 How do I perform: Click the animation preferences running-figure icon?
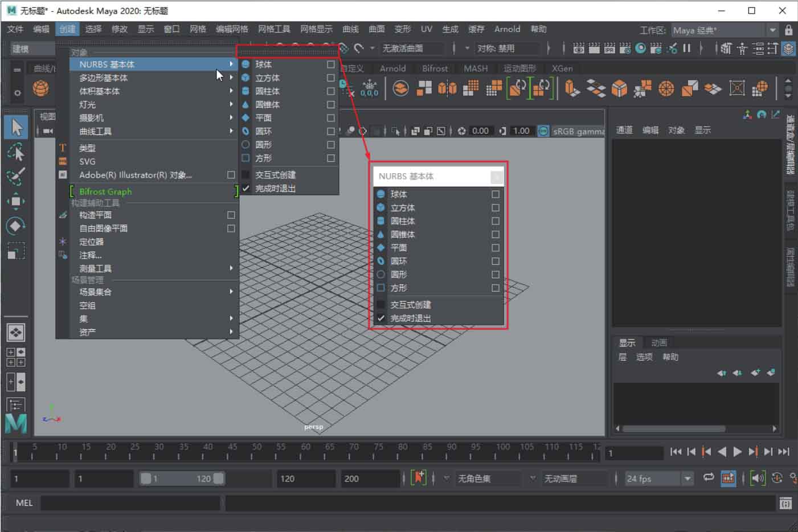(x=794, y=478)
